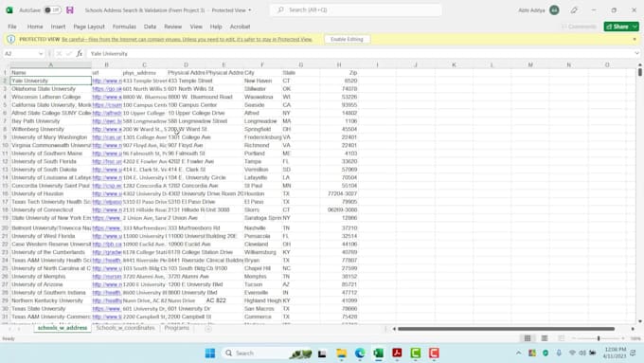
Task: Click the pen icon beside the avatar
Action: pos(574,9)
